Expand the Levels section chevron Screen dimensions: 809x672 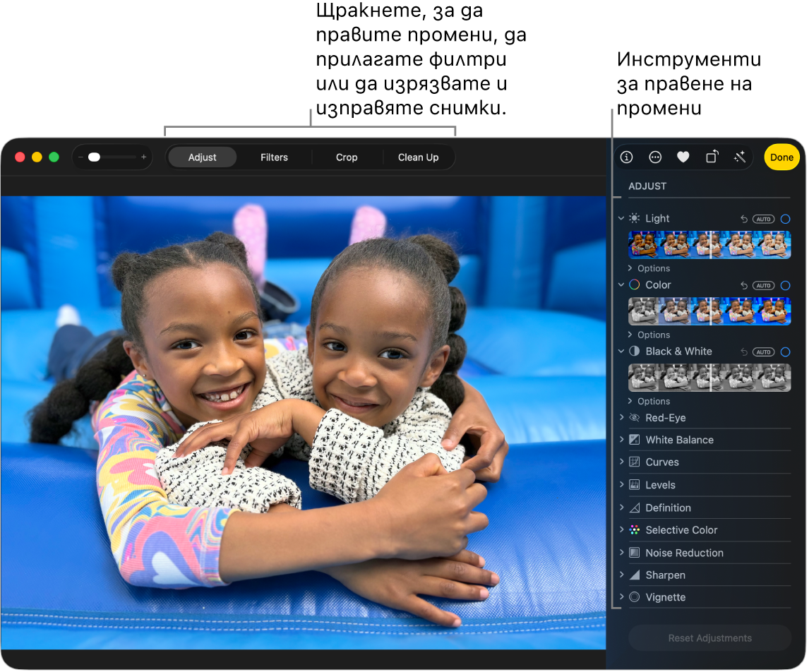coord(623,485)
